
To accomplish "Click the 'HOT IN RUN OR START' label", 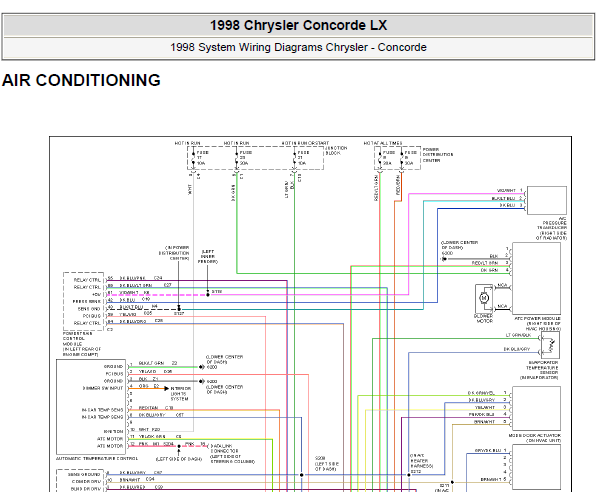I will click(305, 143).
